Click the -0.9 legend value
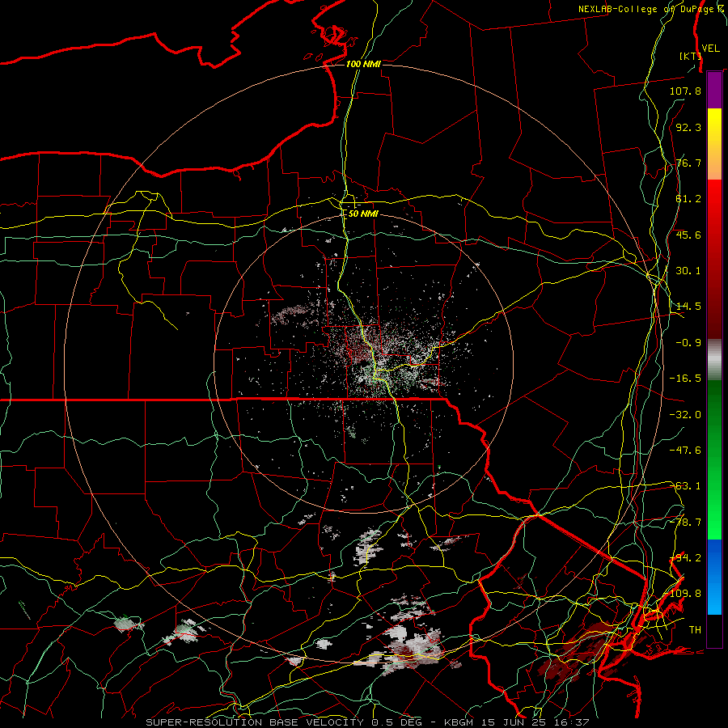This screenshot has width=728, height=728. coord(688,343)
